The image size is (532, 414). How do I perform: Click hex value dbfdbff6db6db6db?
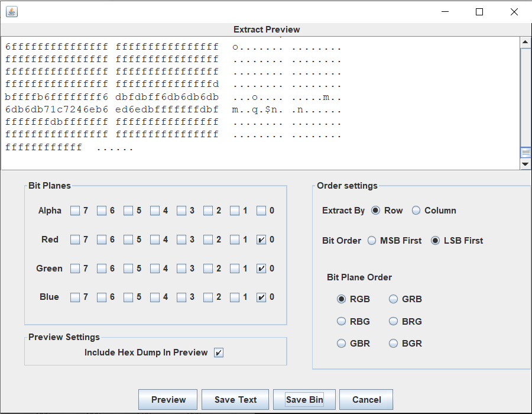pos(167,98)
